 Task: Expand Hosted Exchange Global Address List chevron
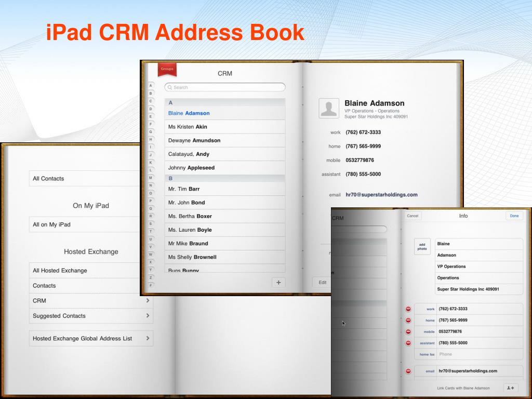tap(148, 338)
